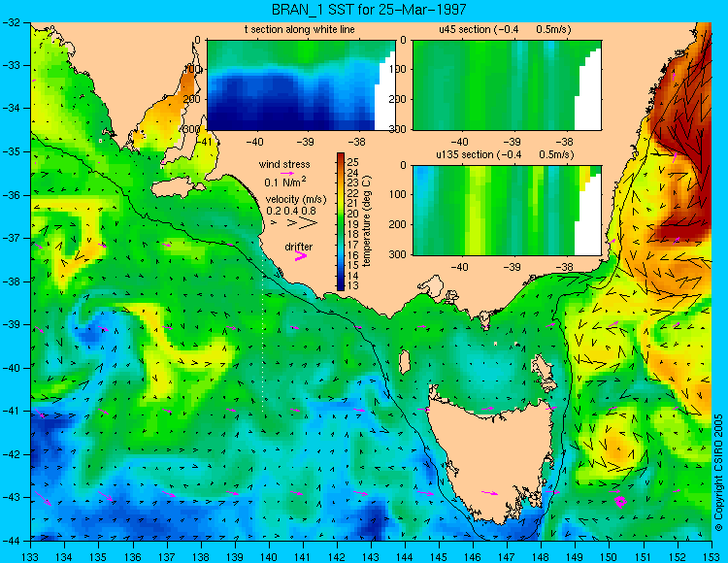Click the 'drifter' legend label

pos(299,247)
